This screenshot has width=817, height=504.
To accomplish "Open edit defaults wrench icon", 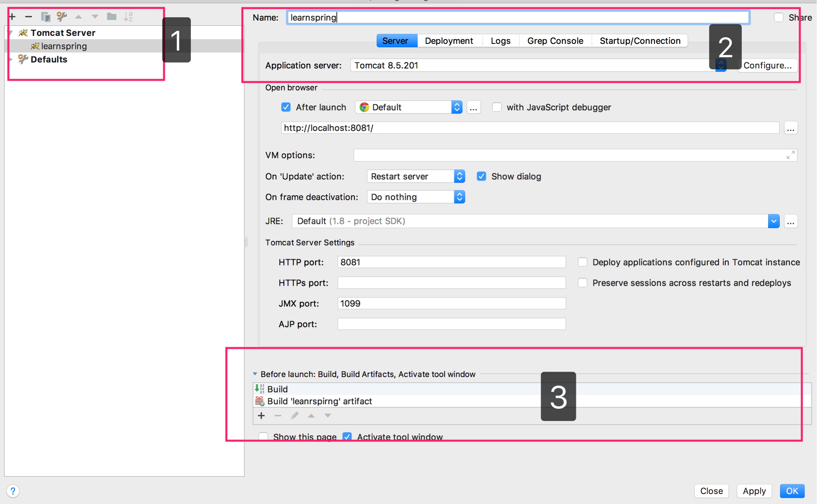I will coord(62,16).
